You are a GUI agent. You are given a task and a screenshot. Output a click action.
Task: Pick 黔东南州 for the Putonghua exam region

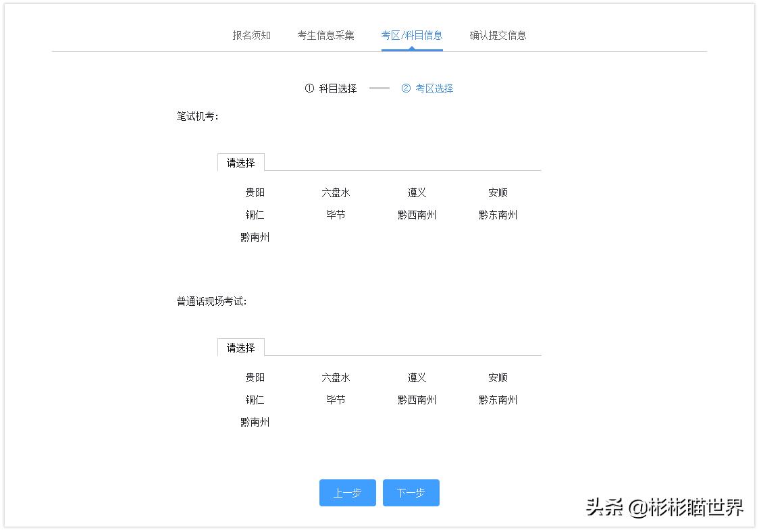497,400
